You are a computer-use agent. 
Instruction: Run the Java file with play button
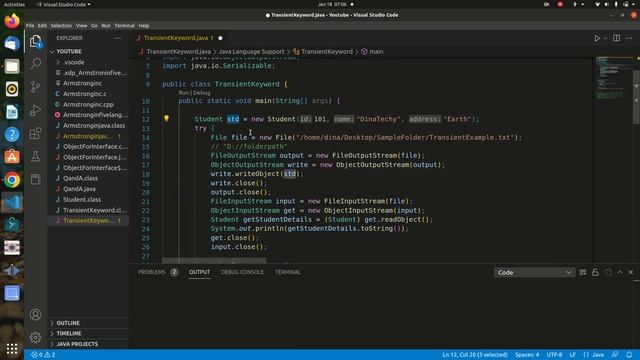point(597,38)
